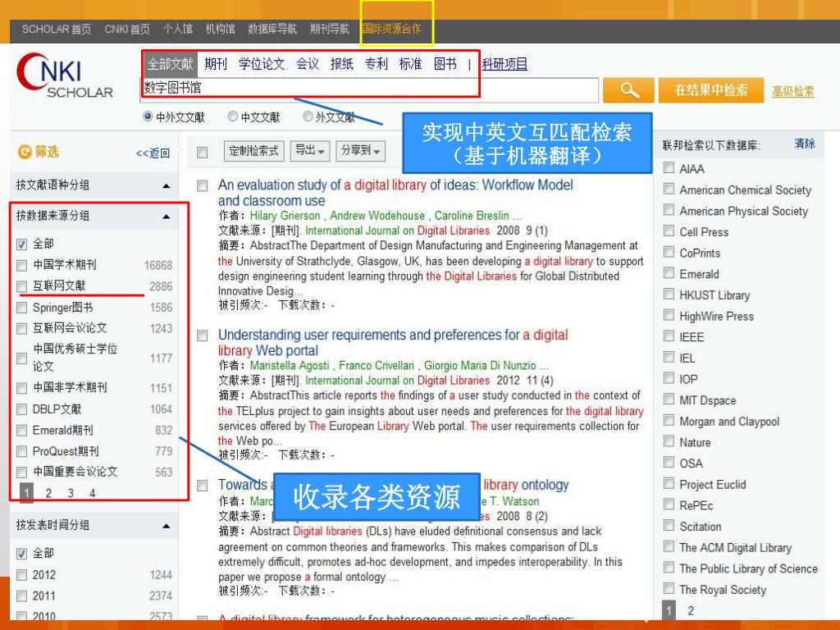
Task: Open 期刊导航 in top navigation
Action: (x=330, y=29)
